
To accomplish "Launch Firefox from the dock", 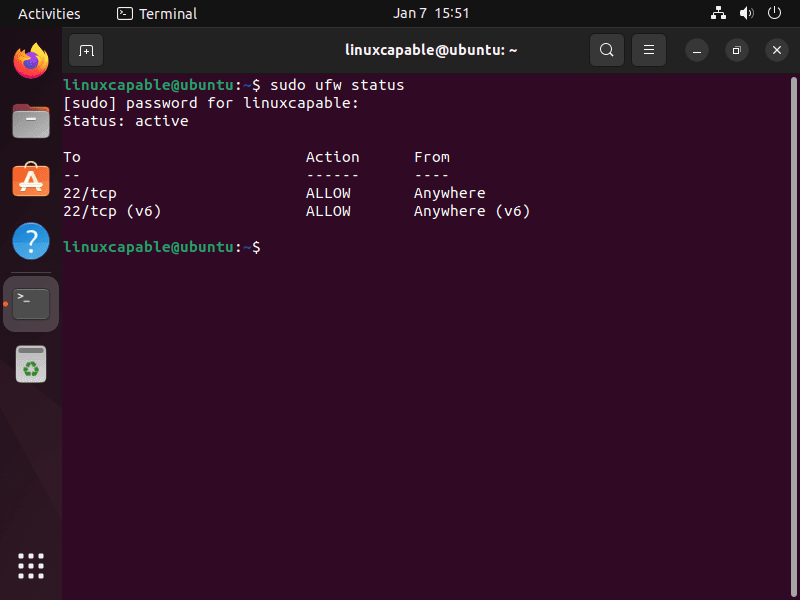I will 30,61.
